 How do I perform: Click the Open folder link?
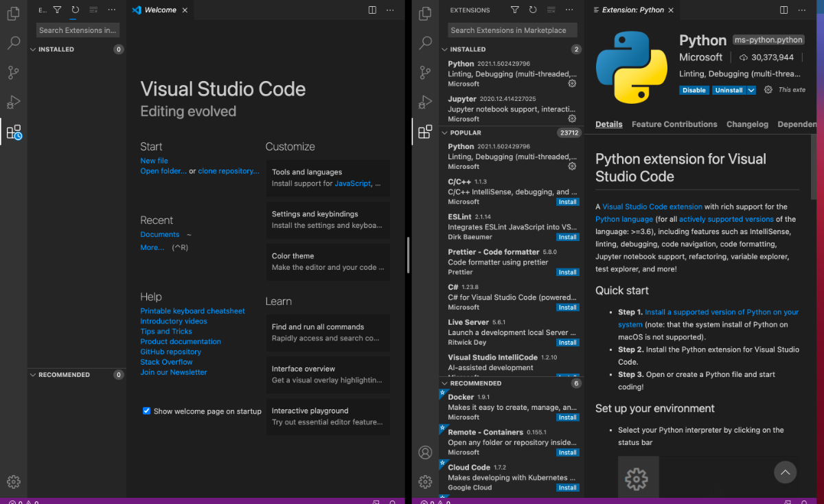coord(163,171)
